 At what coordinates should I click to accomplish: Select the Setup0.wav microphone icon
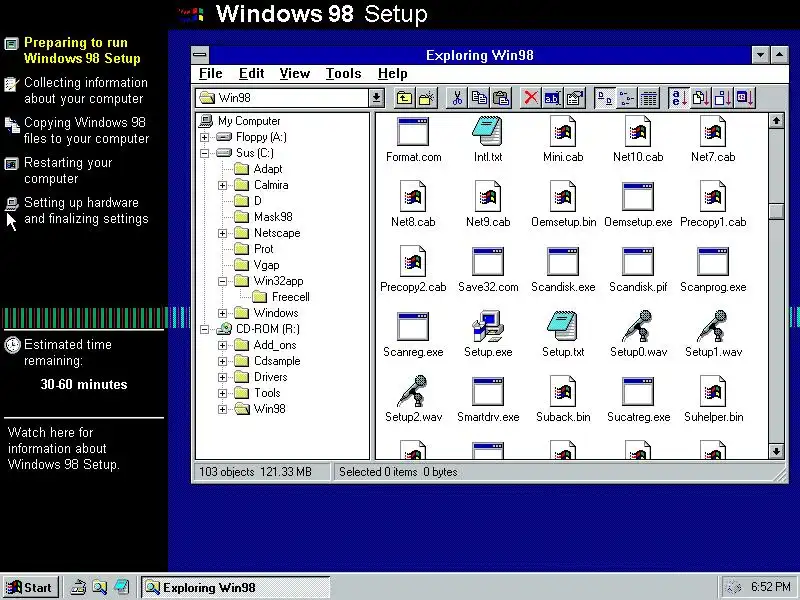pyautogui.click(x=638, y=327)
